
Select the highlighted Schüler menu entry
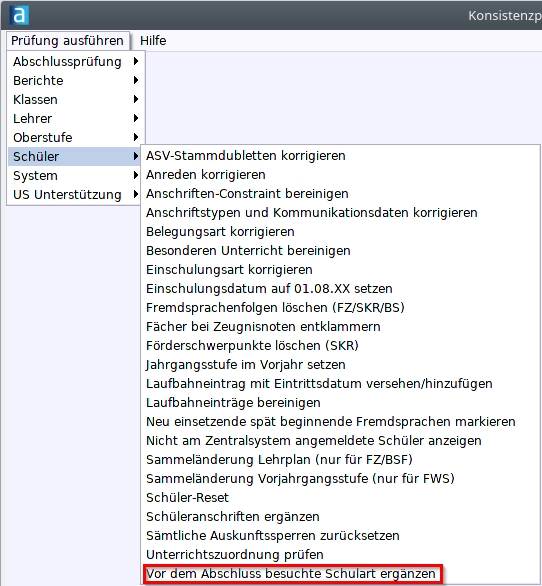[74, 156]
